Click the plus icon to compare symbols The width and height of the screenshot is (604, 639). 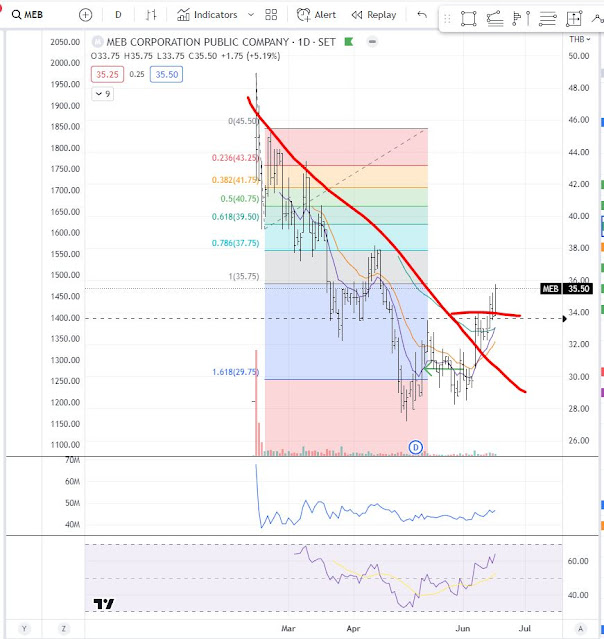tap(86, 15)
